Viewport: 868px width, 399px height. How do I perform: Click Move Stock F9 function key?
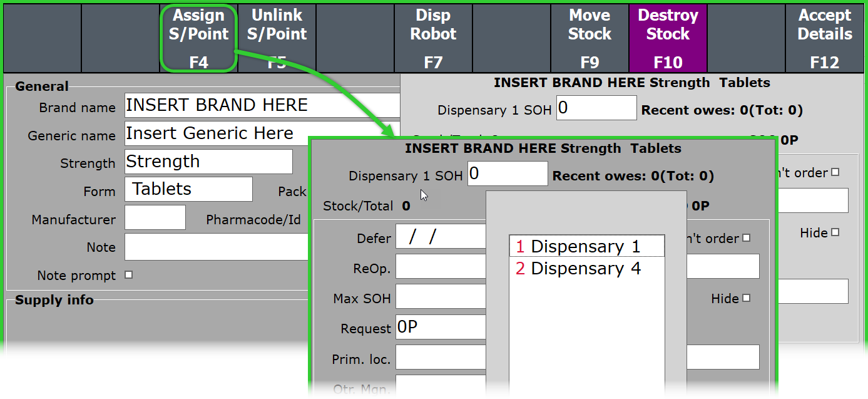pyautogui.click(x=590, y=38)
